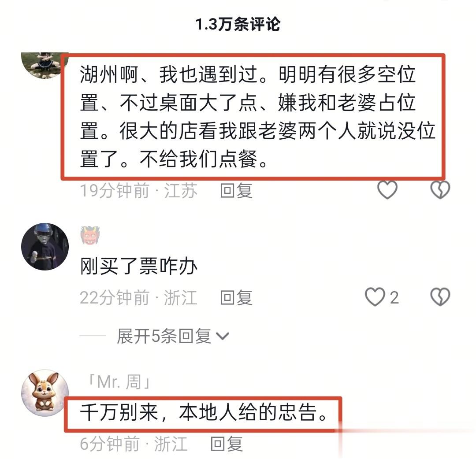Reply to the 22分钟前 Zhejiang comment

tap(236, 297)
